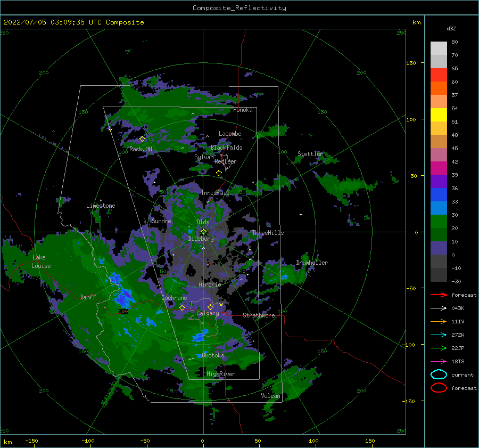Click the cyan 27ZW arrow legend icon
The height and width of the screenshot is (448, 479).
pos(439,335)
